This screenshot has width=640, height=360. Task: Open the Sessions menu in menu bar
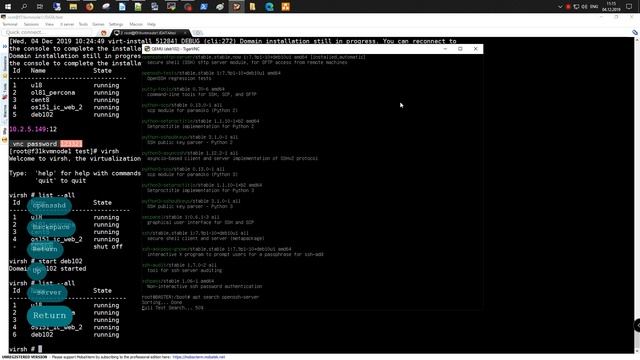click(31, 24)
